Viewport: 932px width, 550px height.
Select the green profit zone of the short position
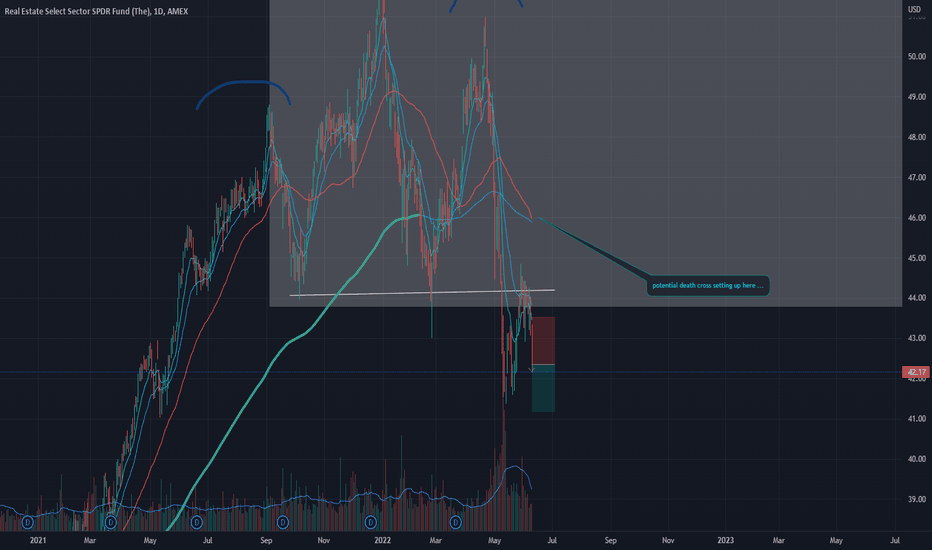543,388
